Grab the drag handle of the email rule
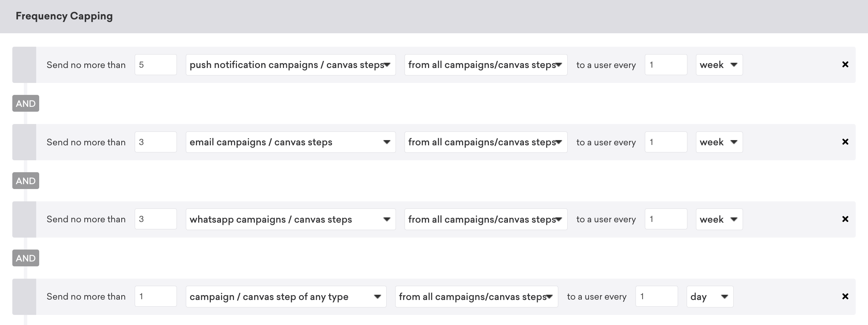The image size is (868, 325). (x=24, y=142)
